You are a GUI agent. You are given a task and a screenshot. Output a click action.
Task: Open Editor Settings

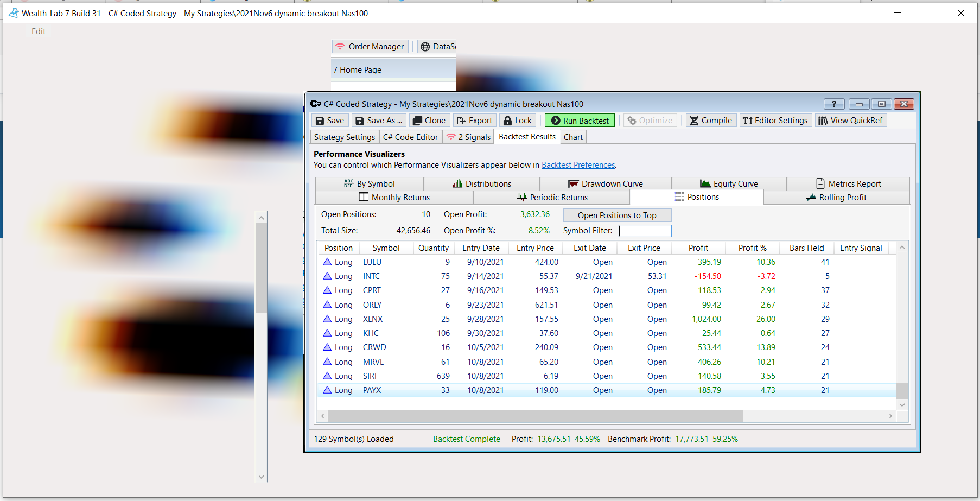tap(775, 121)
